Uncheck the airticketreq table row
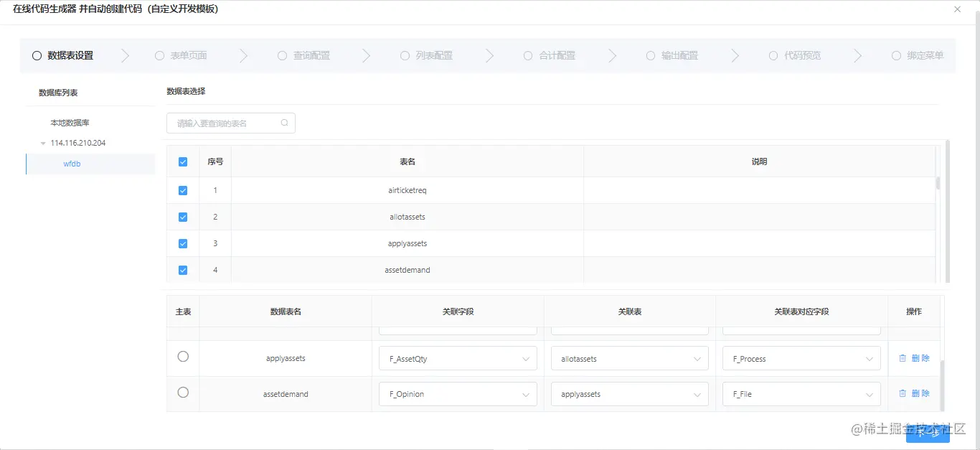Viewport: 980px width, 450px height. click(182, 189)
